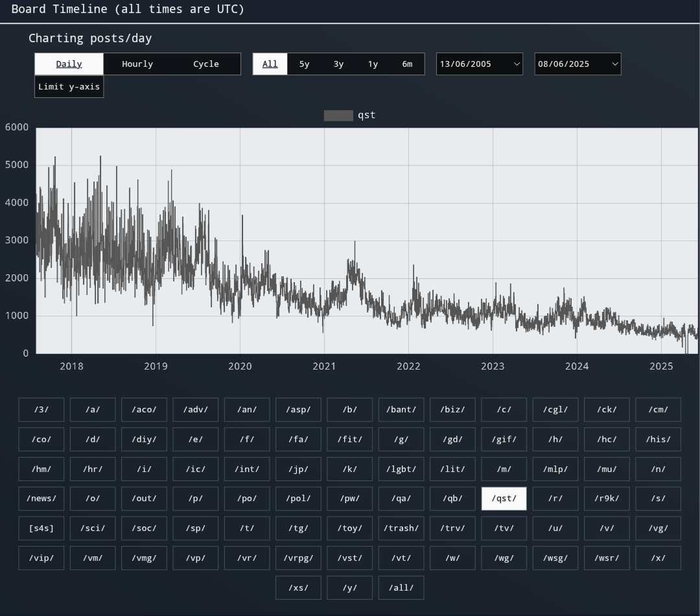The height and width of the screenshot is (616, 700).
Task: Show the /vg/ board chart
Action: 658,528
